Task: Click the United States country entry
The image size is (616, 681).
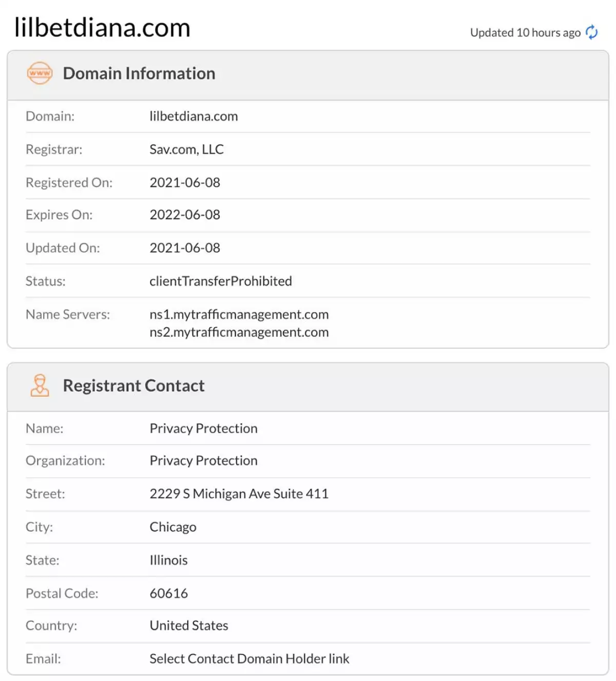Action: [x=188, y=626]
